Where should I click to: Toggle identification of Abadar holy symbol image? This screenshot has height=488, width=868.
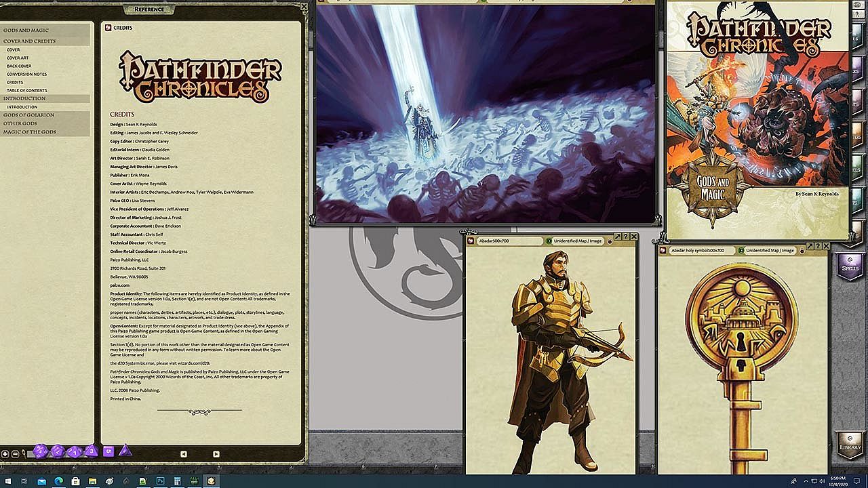point(741,250)
